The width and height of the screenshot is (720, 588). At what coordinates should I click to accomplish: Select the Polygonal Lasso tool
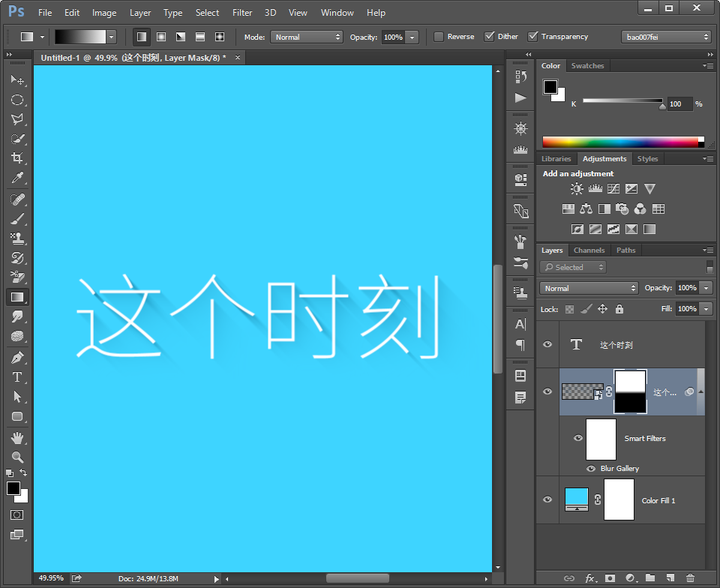click(x=17, y=119)
